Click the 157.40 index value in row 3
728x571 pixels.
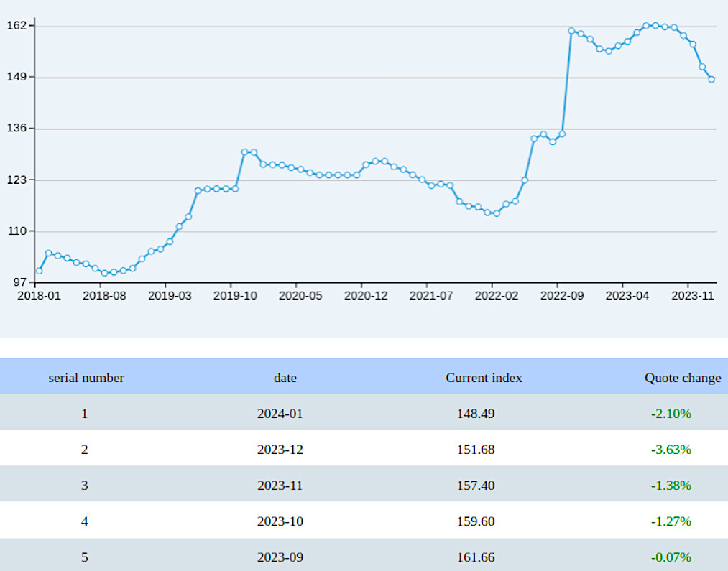coord(476,485)
